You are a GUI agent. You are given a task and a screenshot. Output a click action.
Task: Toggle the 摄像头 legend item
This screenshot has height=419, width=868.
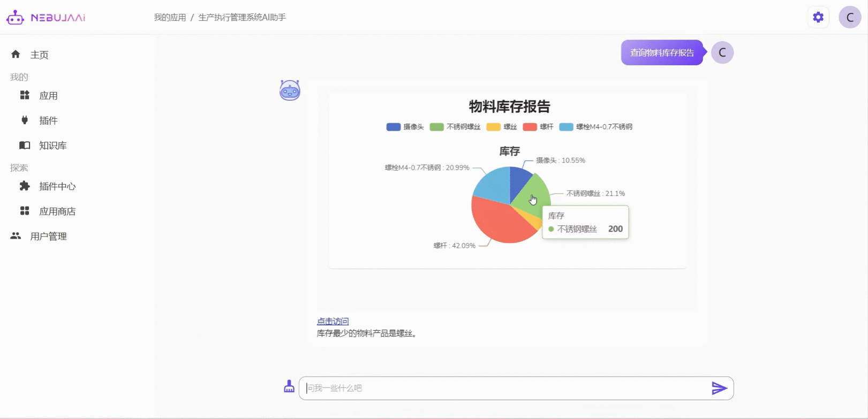coord(405,127)
